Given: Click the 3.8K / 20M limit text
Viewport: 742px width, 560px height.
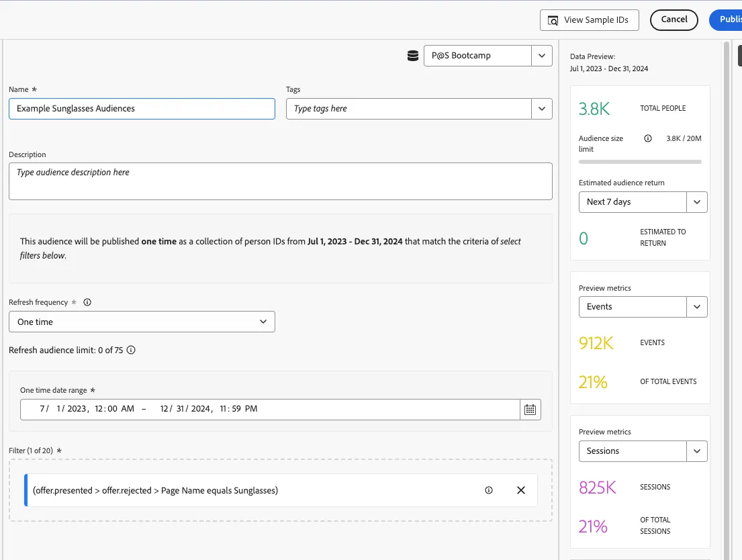Looking at the screenshot, I should click(x=684, y=138).
